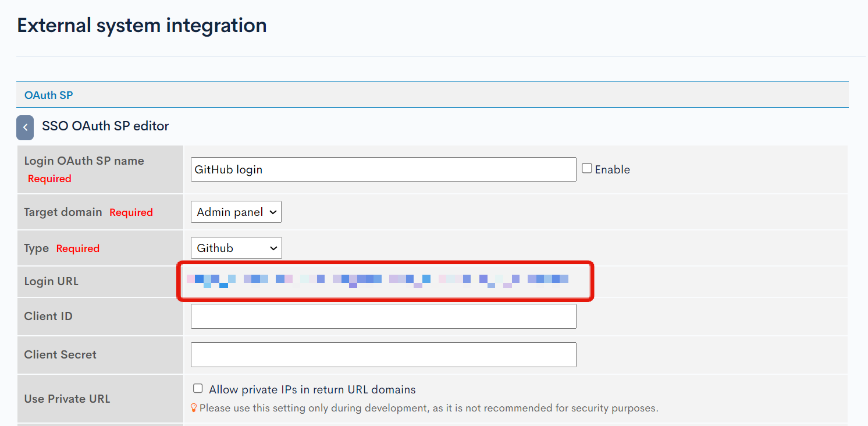Click the development-only security warning text
This screenshot has width=868, height=426.
coord(429,408)
